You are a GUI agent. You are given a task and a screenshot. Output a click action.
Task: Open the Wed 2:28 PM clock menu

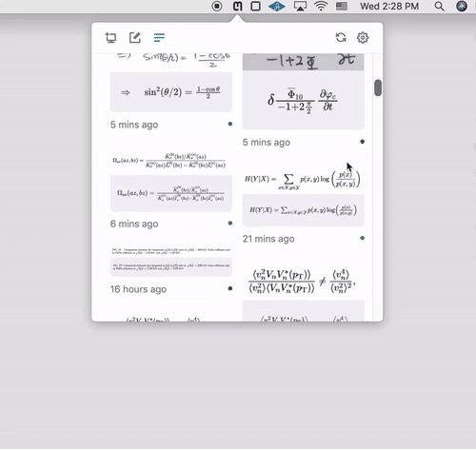[389, 6]
